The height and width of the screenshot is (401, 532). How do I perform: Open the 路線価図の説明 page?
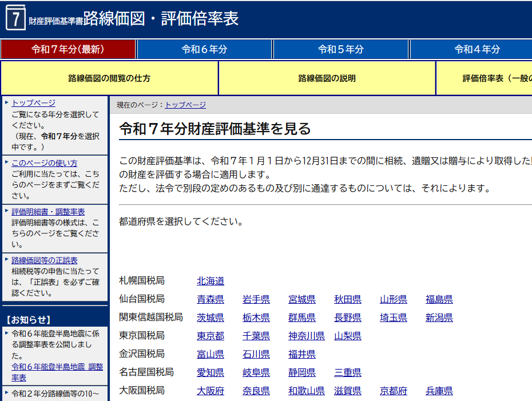(x=327, y=78)
